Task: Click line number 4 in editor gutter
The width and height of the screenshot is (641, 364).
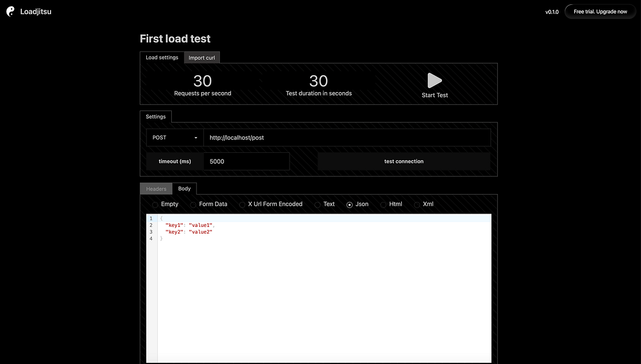Action: [151, 238]
